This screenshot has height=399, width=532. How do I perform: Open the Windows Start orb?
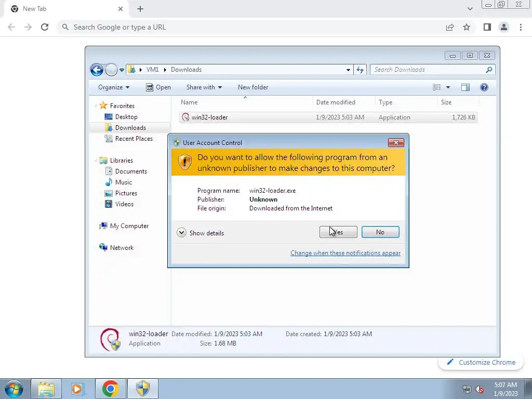(14, 389)
